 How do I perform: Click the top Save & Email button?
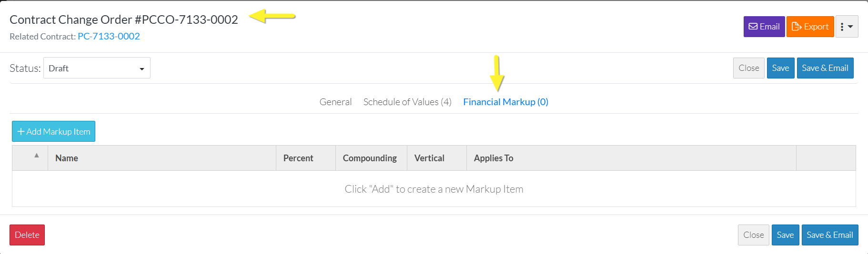click(x=825, y=68)
